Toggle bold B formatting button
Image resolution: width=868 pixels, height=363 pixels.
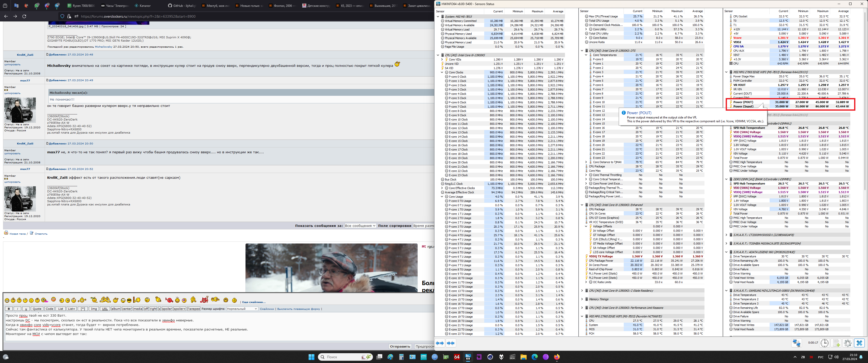[9, 309]
